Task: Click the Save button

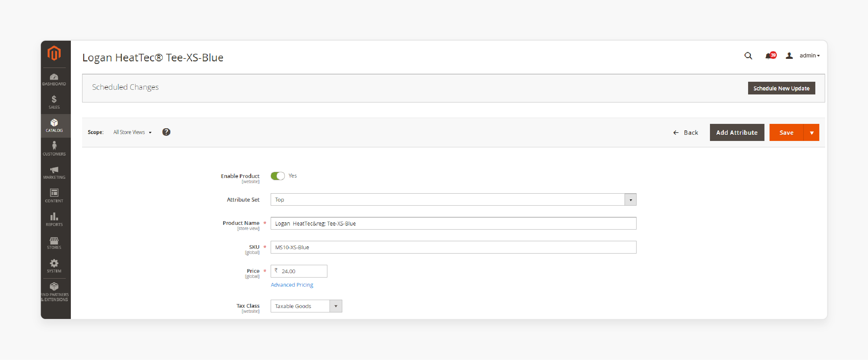Action: coord(787,133)
